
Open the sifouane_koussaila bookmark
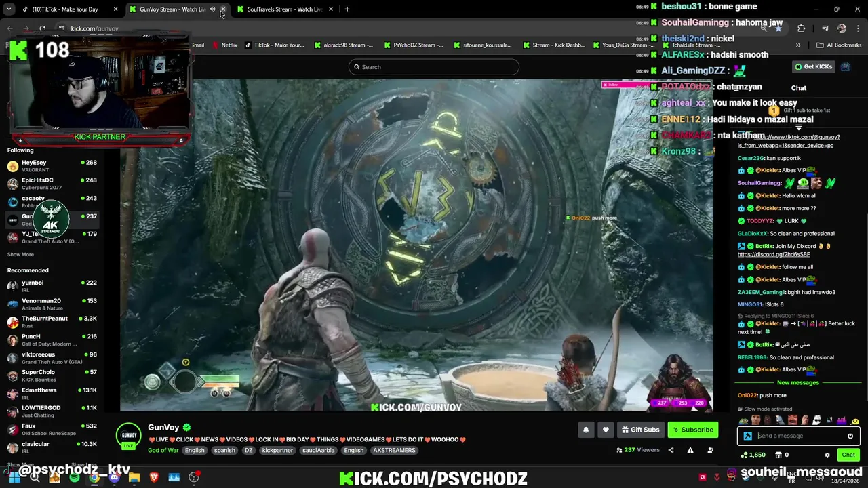click(x=483, y=45)
